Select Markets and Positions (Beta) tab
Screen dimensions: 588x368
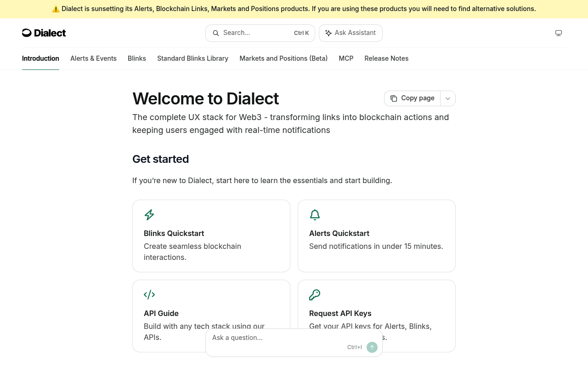283,58
